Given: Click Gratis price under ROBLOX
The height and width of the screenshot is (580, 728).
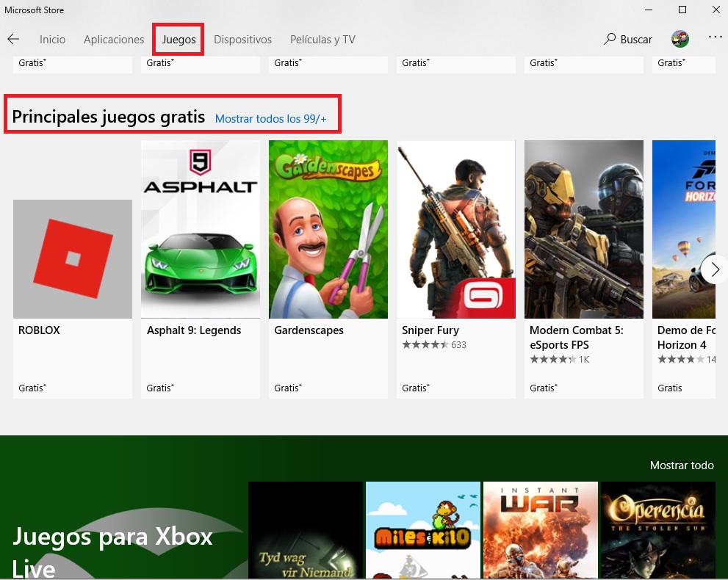Looking at the screenshot, I should click(x=32, y=388).
